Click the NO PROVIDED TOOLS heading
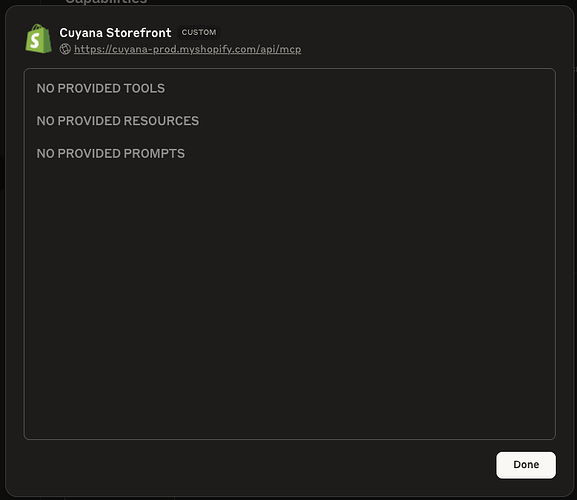 point(101,88)
